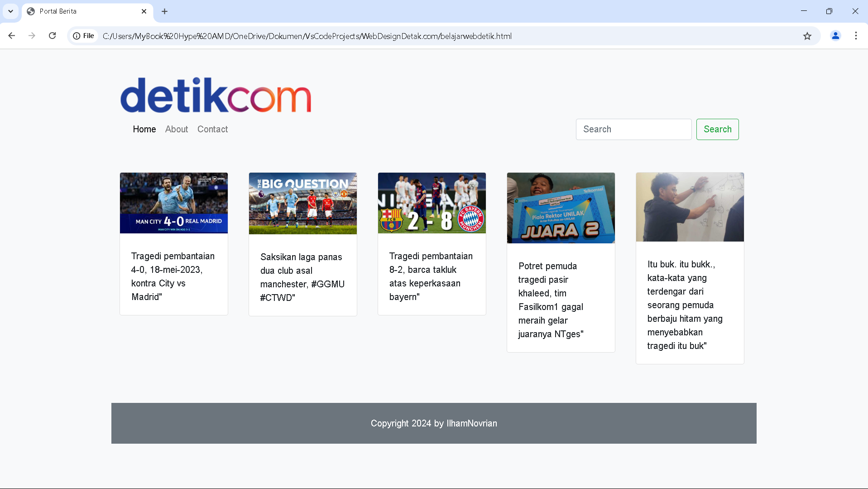
Task: Focus the Search input field
Action: (x=633, y=129)
